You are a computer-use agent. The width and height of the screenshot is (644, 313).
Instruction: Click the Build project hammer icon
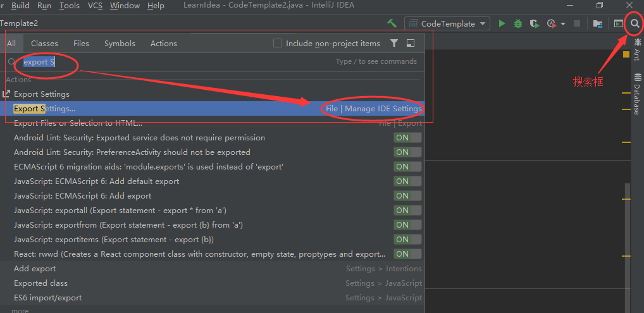click(x=392, y=23)
